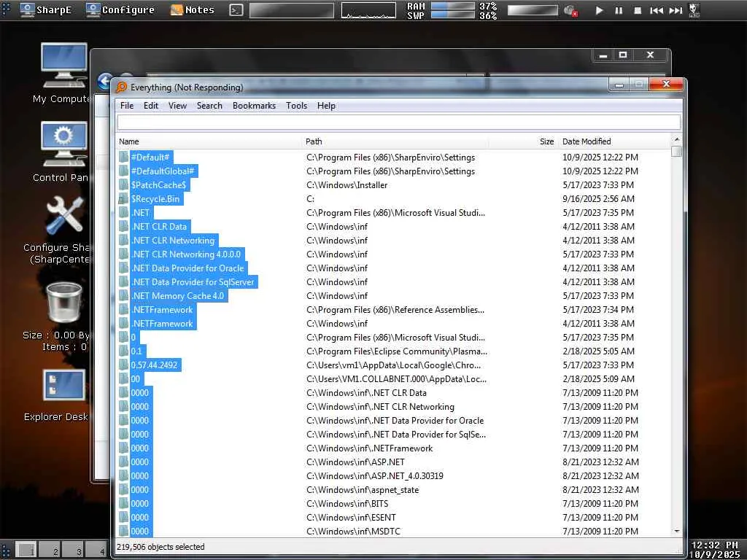Click the tray icon at top right corner
This screenshot has height=560, width=747.
[694, 10]
